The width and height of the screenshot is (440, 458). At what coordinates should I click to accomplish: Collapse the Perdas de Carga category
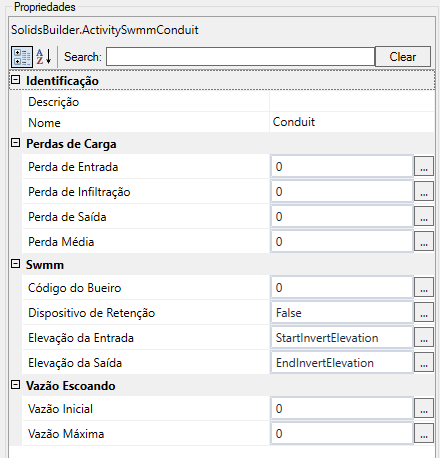click(x=16, y=143)
